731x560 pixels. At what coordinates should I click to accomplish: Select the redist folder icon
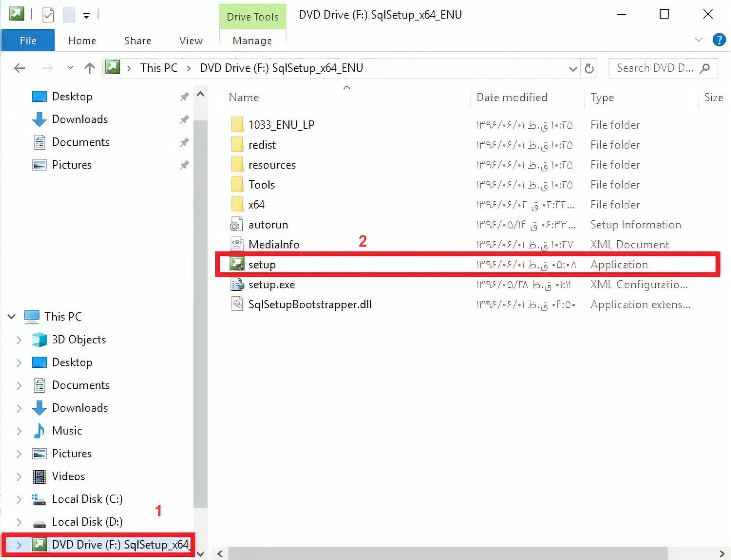[x=237, y=144]
